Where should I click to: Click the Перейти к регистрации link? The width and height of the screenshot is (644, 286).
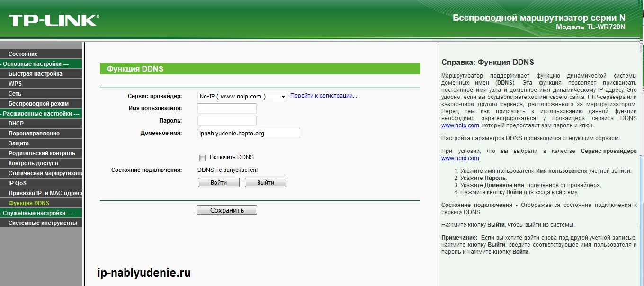coord(323,96)
